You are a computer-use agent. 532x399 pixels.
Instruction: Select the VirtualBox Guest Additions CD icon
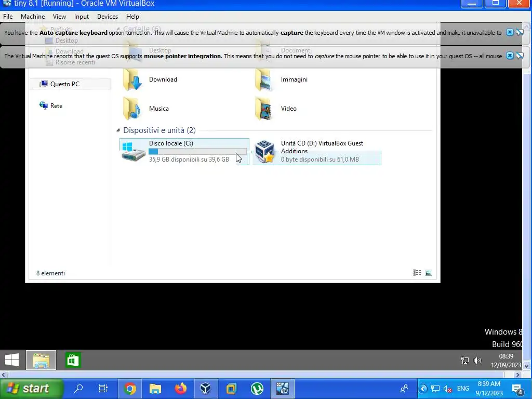(264, 152)
